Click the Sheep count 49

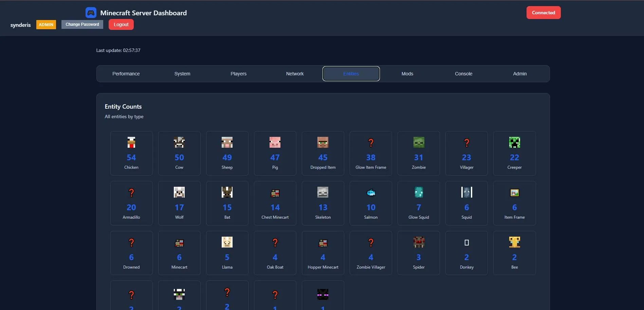(227, 158)
